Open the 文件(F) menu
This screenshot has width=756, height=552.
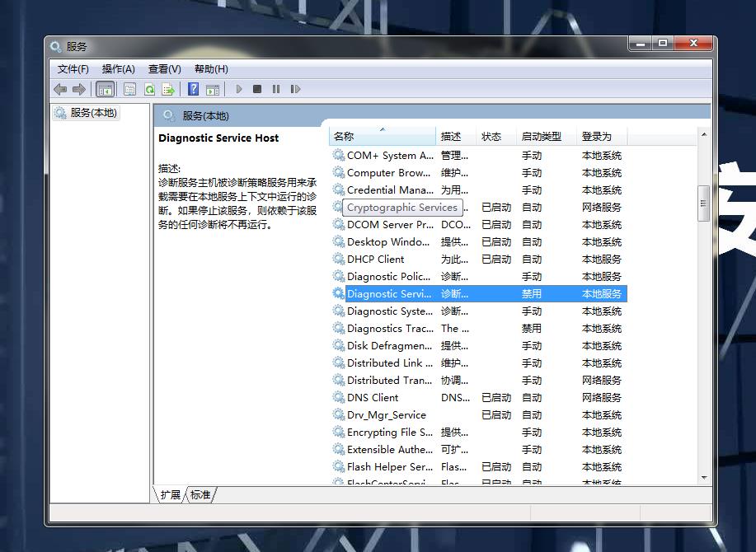pyautogui.click(x=73, y=69)
